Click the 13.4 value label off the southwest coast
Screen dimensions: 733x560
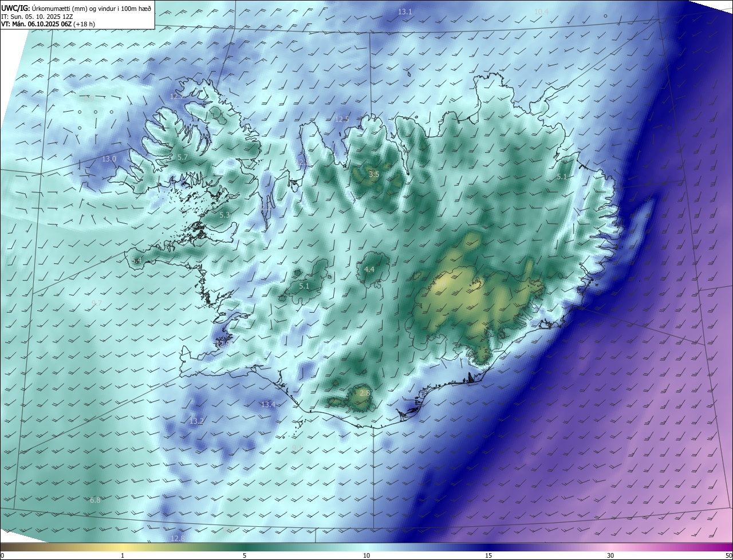[268, 404]
